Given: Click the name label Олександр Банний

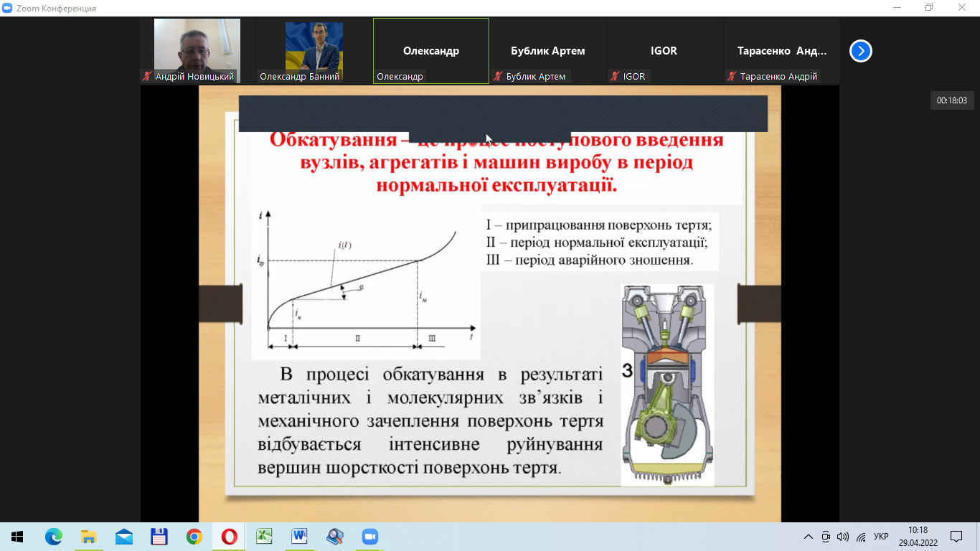Looking at the screenshot, I should point(299,76).
